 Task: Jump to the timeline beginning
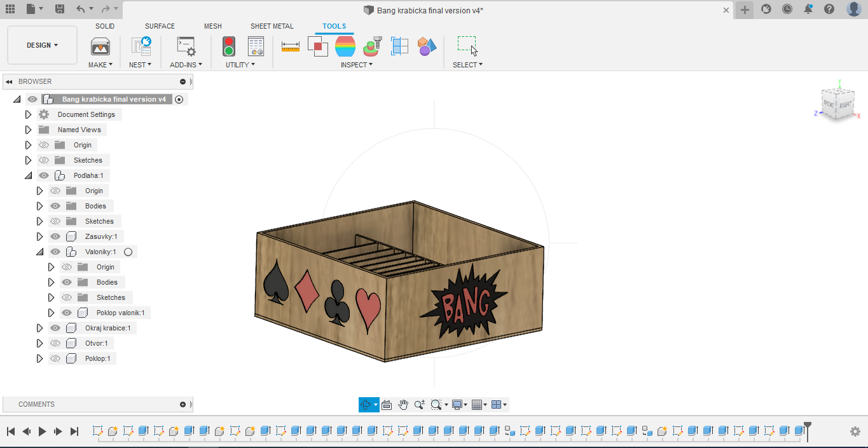11,431
